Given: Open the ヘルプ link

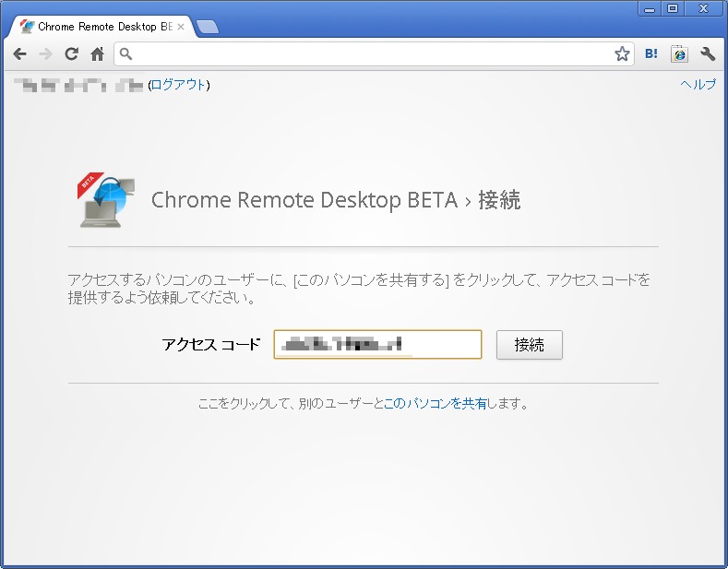Looking at the screenshot, I should [x=698, y=85].
